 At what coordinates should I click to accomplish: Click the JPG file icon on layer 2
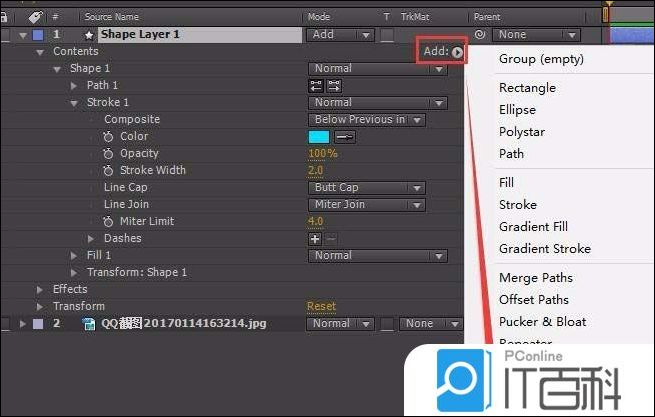point(89,324)
